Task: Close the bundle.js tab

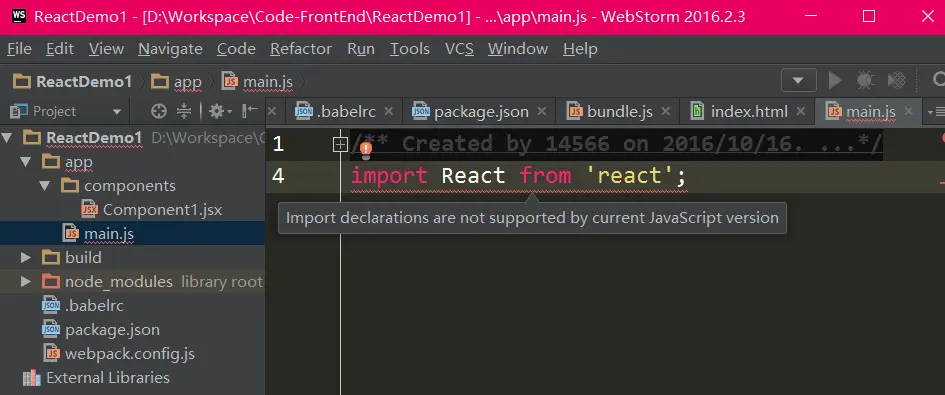Action: [665, 112]
